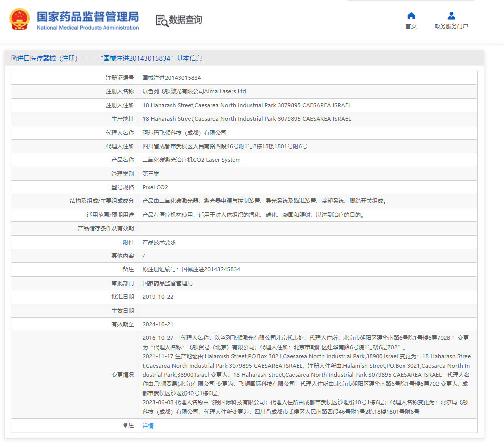Click the 变更情况 label
Image resolution: width=504 pixels, height=442 pixels.
(123, 375)
